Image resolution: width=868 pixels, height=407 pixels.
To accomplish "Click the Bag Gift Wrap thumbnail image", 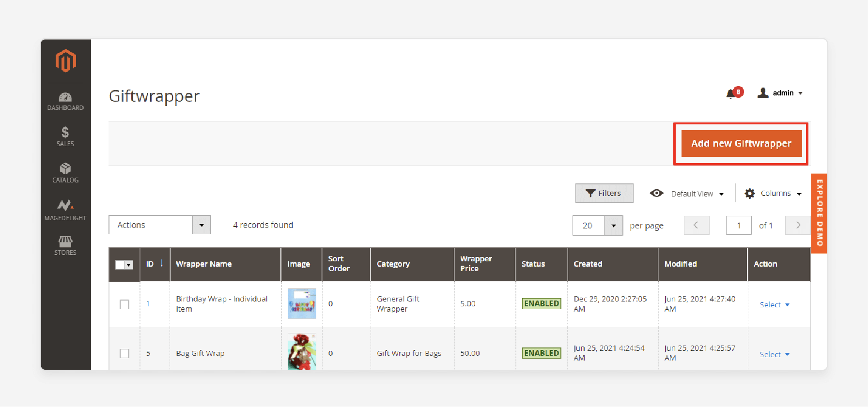I will [x=302, y=352].
